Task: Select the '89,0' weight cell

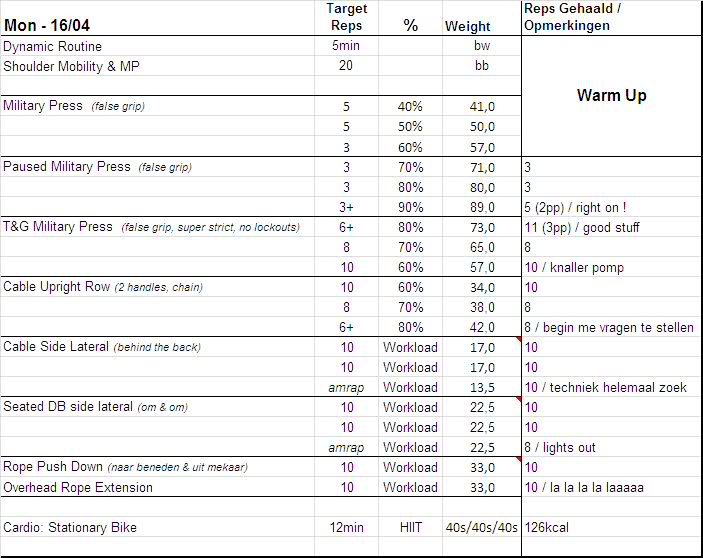Action: [482, 207]
